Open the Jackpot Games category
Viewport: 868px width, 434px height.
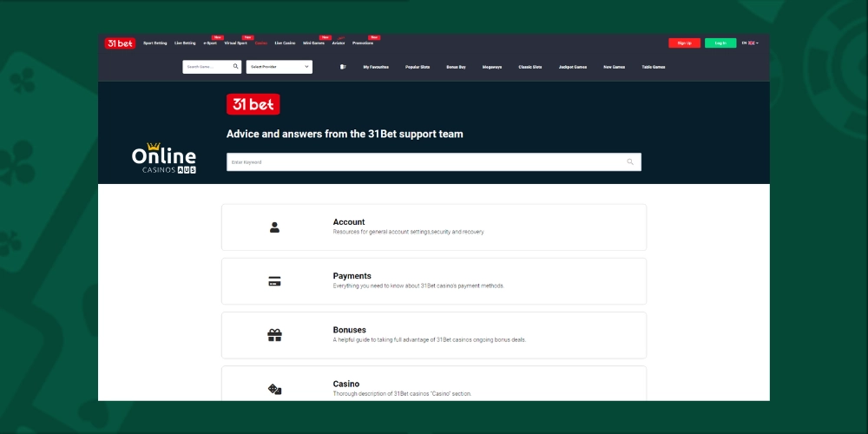click(573, 67)
